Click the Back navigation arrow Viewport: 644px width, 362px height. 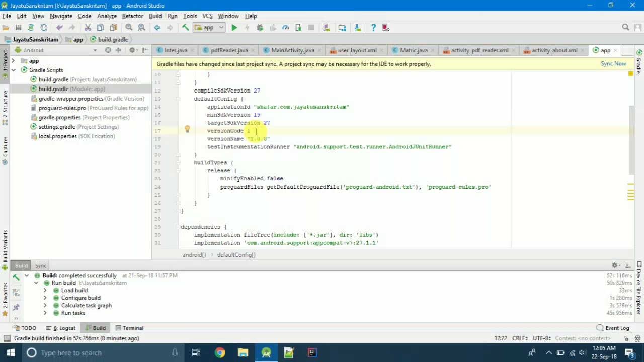click(157, 28)
